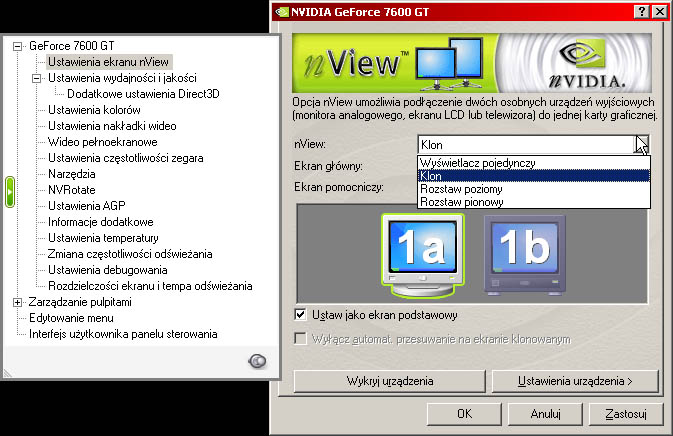
Task: Select monitor 1a icon
Action: (x=423, y=255)
